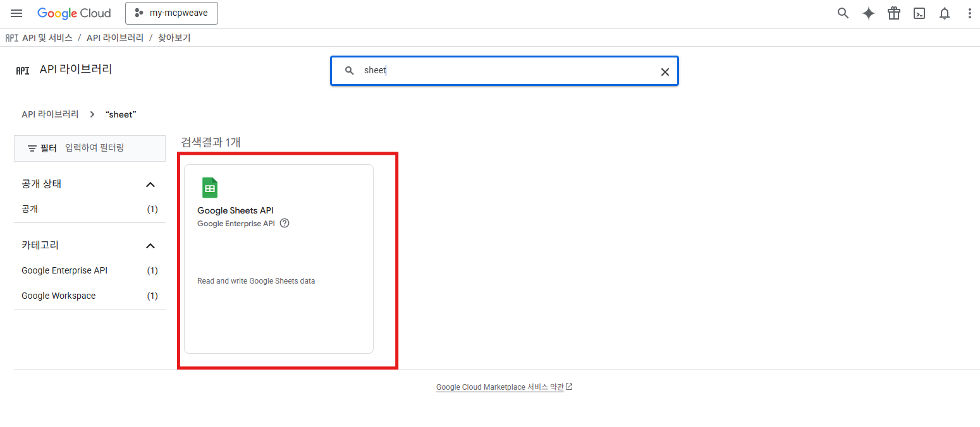
Task: Filter by Google Enterprise API category
Action: click(x=89, y=270)
